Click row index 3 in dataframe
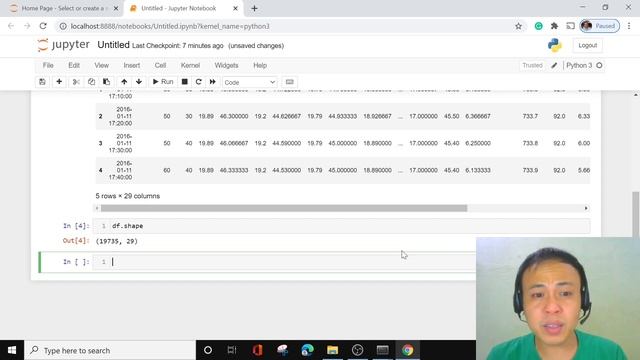The image size is (640, 360). coord(100,143)
